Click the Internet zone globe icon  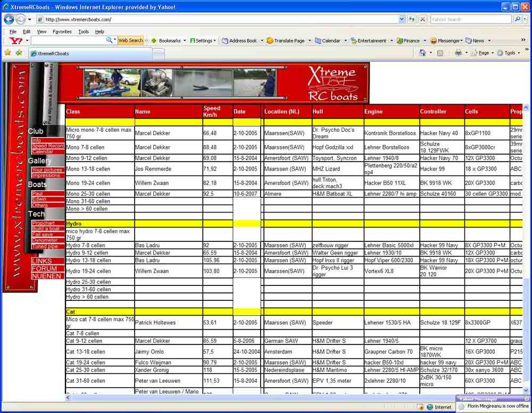430,407
